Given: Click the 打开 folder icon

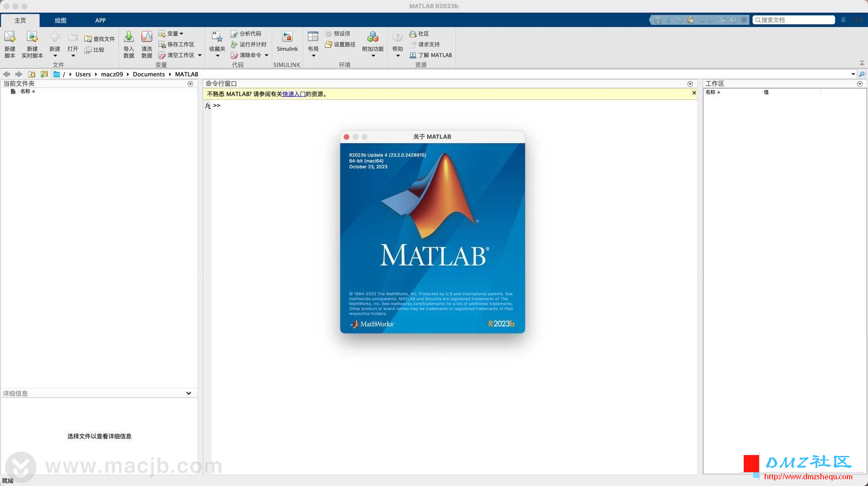Looking at the screenshot, I should pos(73,37).
